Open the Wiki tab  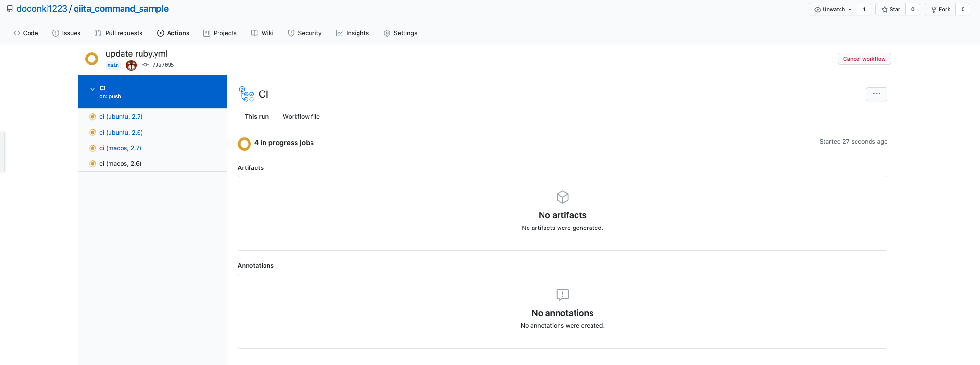pyautogui.click(x=263, y=33)
